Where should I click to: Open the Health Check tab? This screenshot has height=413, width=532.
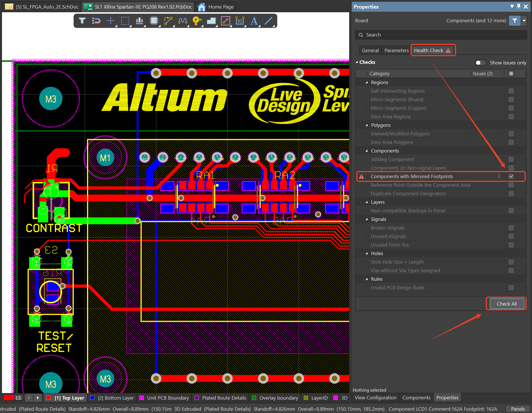432,50
